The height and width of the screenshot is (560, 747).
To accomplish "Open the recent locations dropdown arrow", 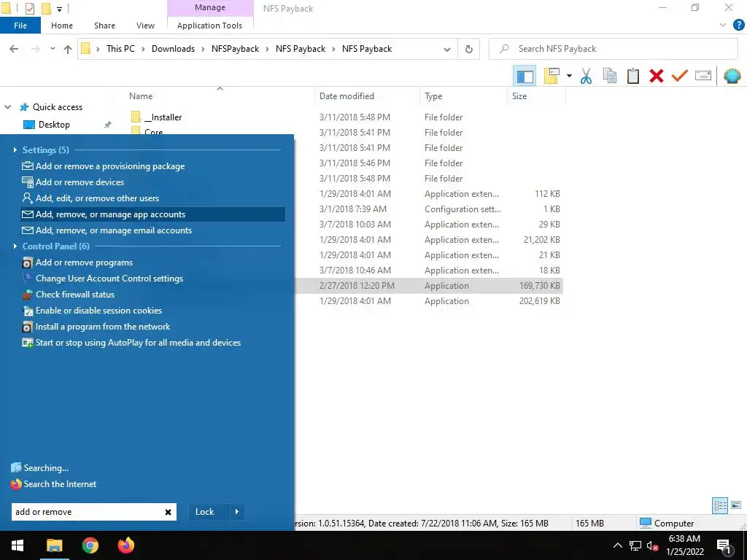I will (x=53, y=49).
